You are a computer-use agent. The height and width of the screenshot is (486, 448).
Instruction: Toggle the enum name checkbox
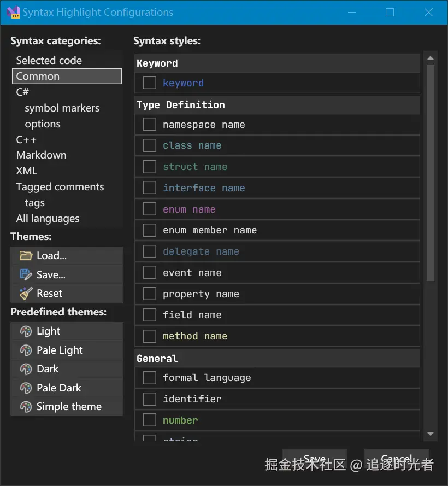coord(150,209)
